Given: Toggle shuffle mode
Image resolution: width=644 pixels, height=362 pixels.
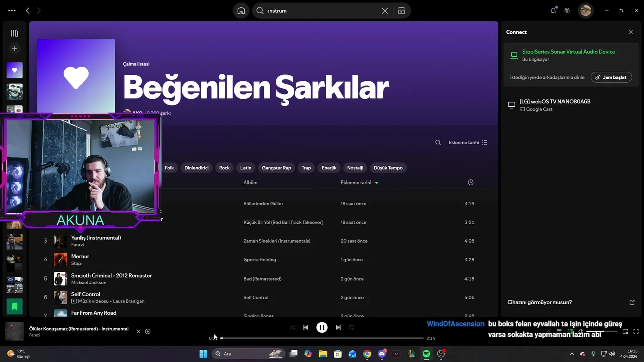Looking at the screenshot, I should [x=292, y=327].
